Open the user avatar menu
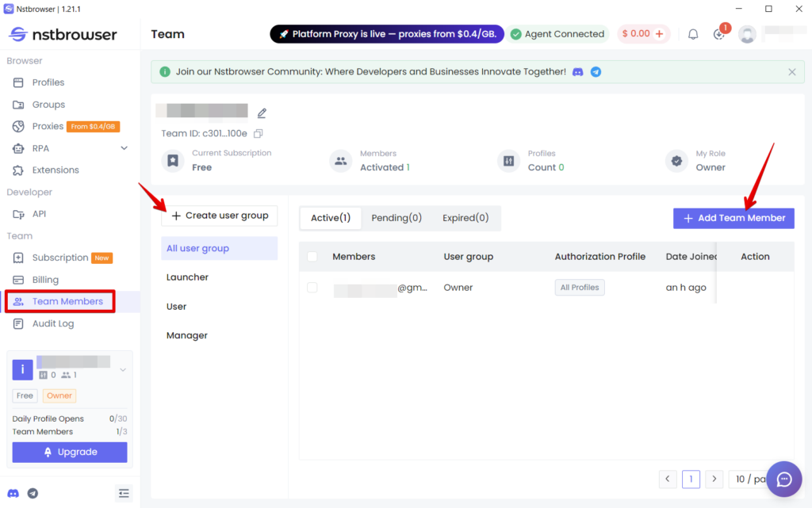The image size is (812, 508). click(747, 34)
